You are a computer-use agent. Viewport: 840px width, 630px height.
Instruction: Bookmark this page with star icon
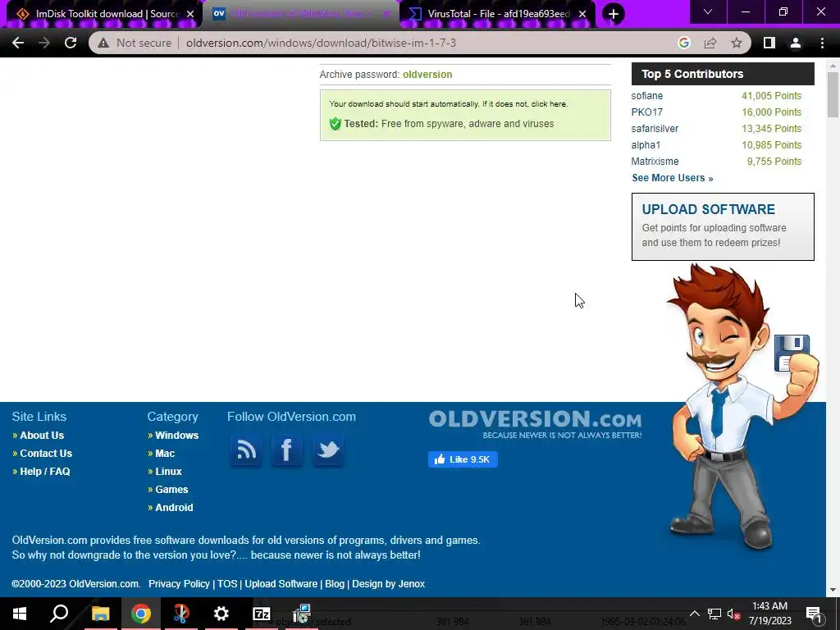click(737, 43)
